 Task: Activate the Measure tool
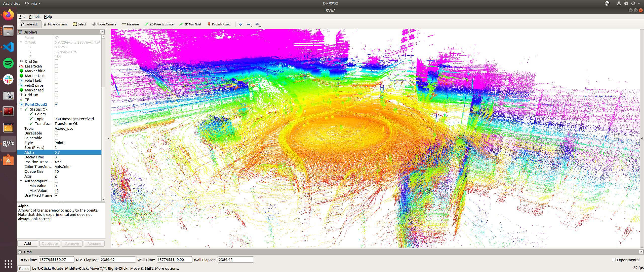pyautogui.click(x=130, y=24)
